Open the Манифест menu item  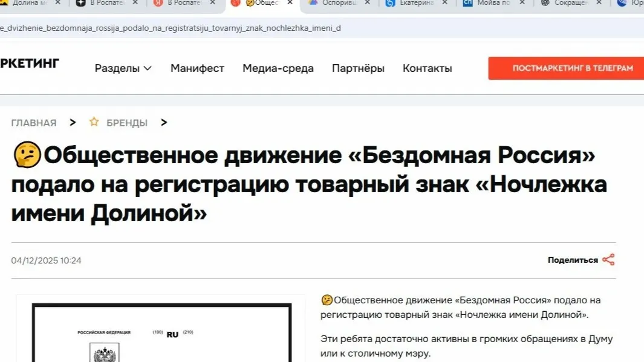pos(198,68)
